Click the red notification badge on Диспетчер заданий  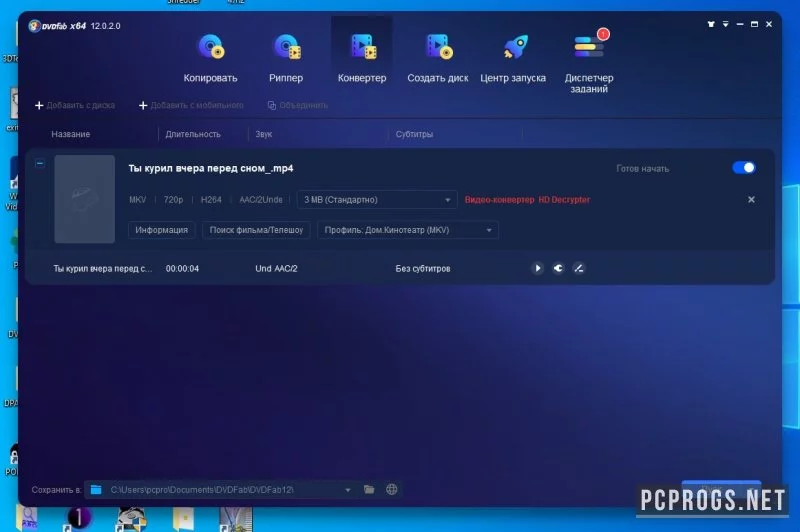click(603, 34)
